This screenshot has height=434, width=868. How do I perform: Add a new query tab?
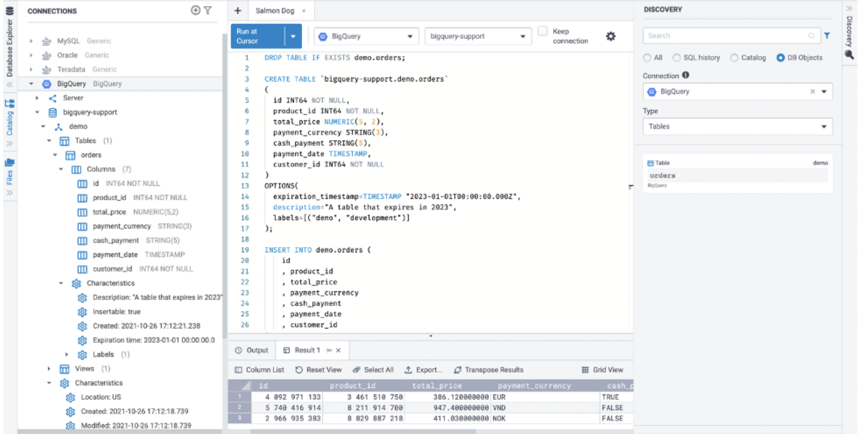(x=237, y=11)
